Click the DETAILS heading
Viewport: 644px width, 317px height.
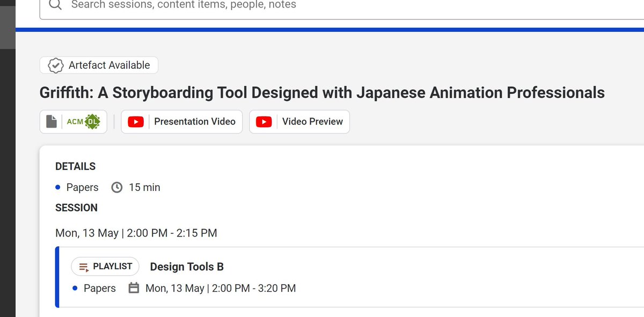pos(76,167)
